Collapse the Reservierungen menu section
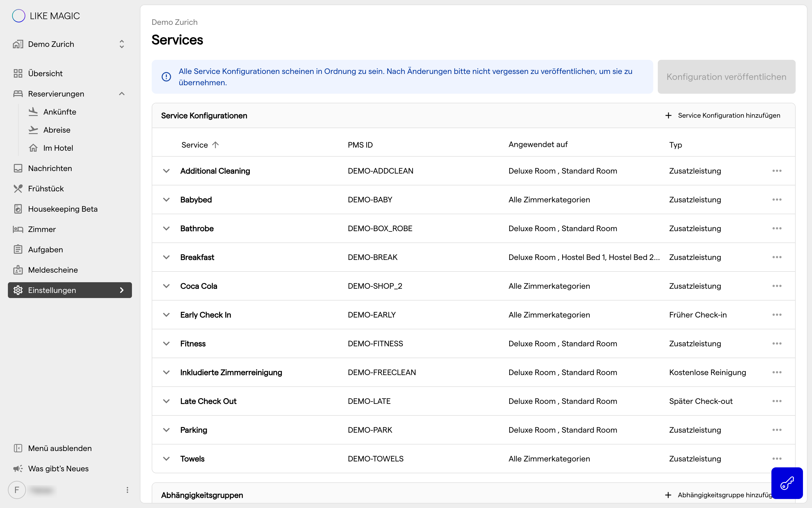The image size is (812, 508). tap(122, 94)
